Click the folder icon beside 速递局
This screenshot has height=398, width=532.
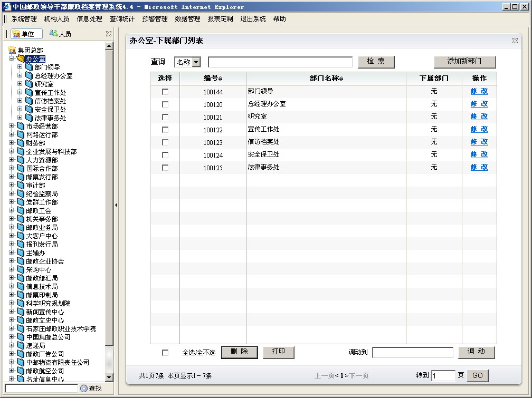click(x=21, y=345)
